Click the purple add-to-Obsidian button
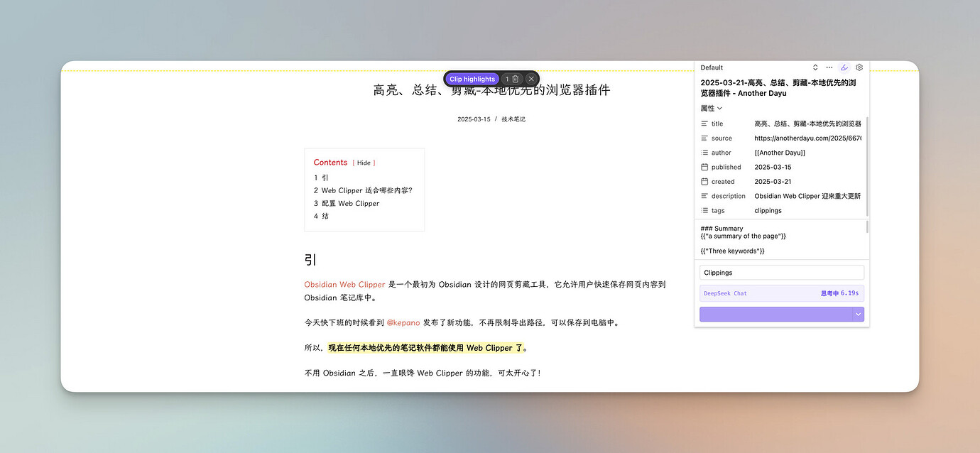The width and height of the screenshot is (980, 453). pyautogui.click(x=775, y=315)
